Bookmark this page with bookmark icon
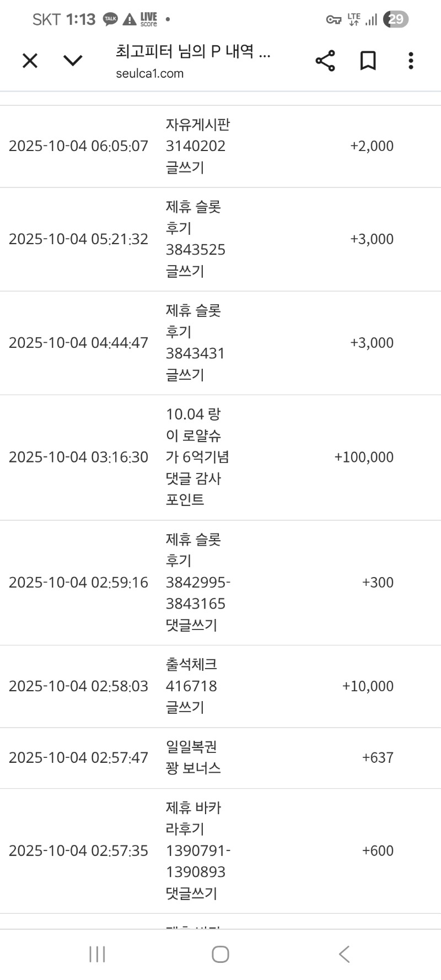The image size is (441, 980). click(x=368, y=61)
